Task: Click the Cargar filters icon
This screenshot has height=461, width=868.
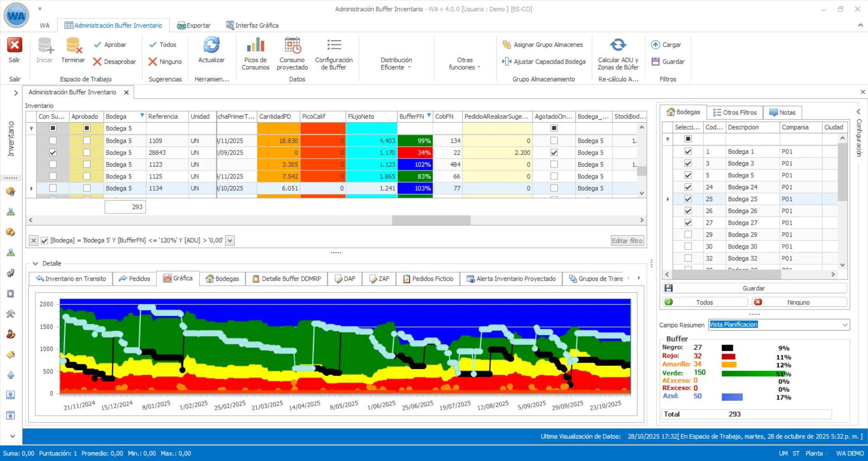Action: point(655,45)
